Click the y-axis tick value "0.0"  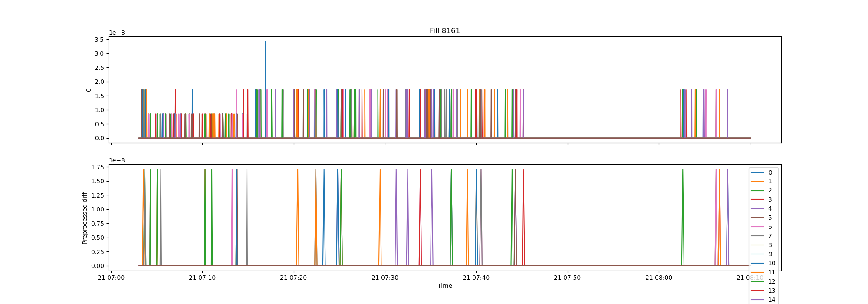pos(99,139)
